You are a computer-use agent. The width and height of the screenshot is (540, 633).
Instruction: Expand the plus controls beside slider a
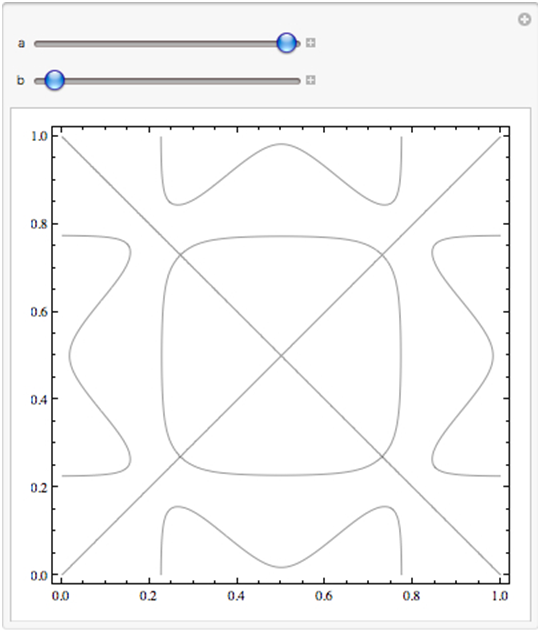click(x=310, y=43)
